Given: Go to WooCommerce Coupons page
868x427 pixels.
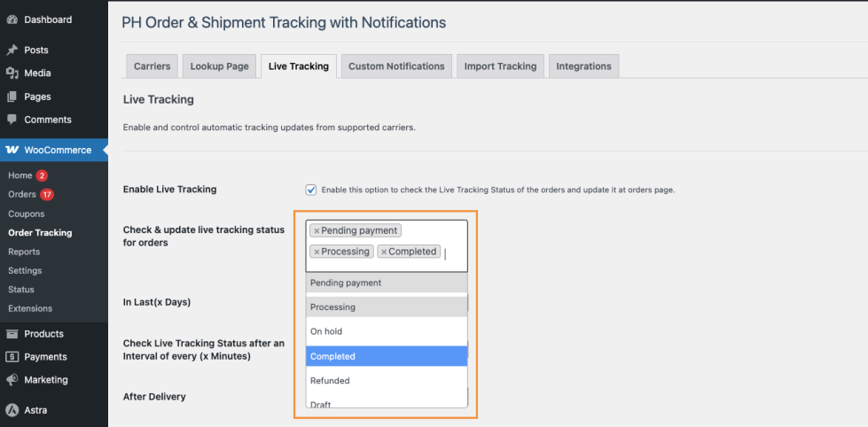Looking at the screenshot, I should tap(26, 213).
